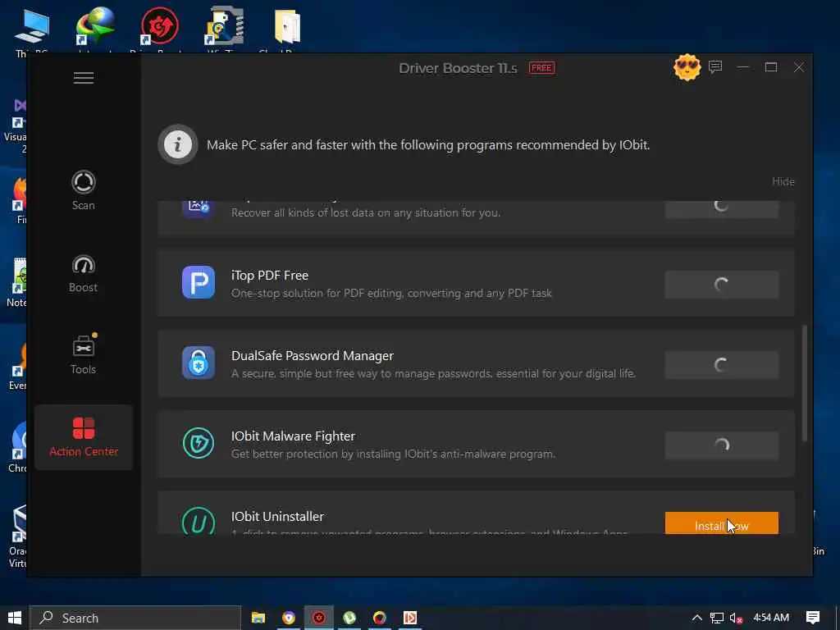Click the program list vertical scrollbar
This screenshot has height=630, width=840.
(804, 382)
